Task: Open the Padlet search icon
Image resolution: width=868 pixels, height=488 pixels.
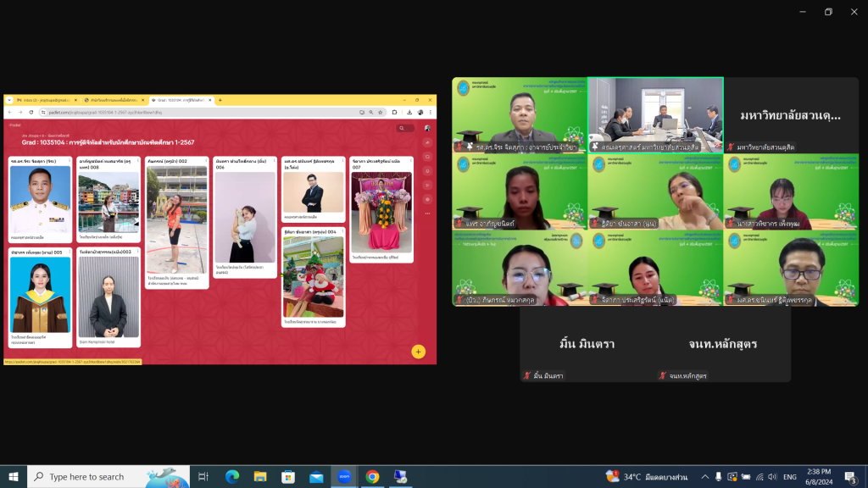Action: 402,129
